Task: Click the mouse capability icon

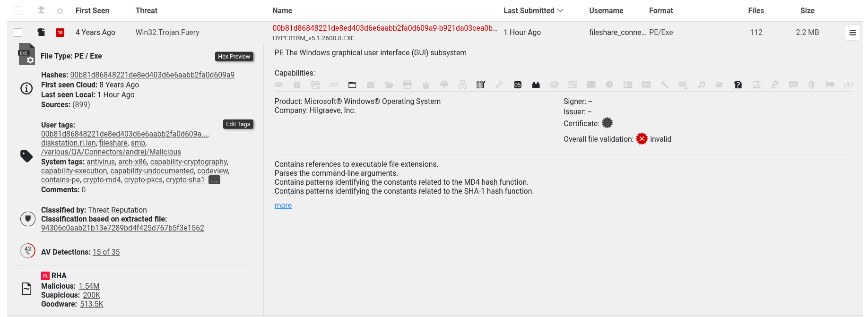Action: tap(425, 85)
